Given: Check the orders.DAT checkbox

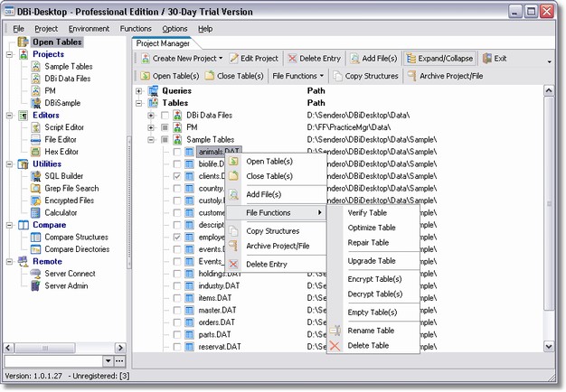Looking at the screenshot, I should [x=177, y=322].
